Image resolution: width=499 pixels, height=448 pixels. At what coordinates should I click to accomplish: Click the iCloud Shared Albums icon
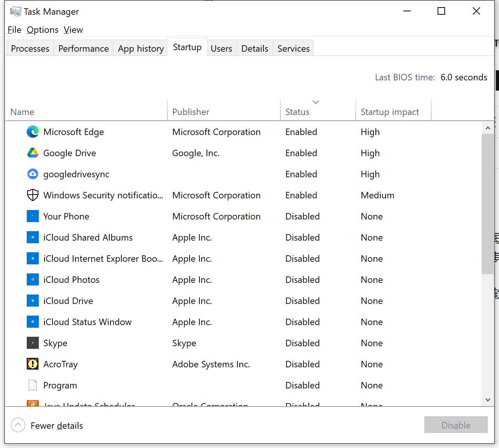pyautogui.click(x=33, y=237)
